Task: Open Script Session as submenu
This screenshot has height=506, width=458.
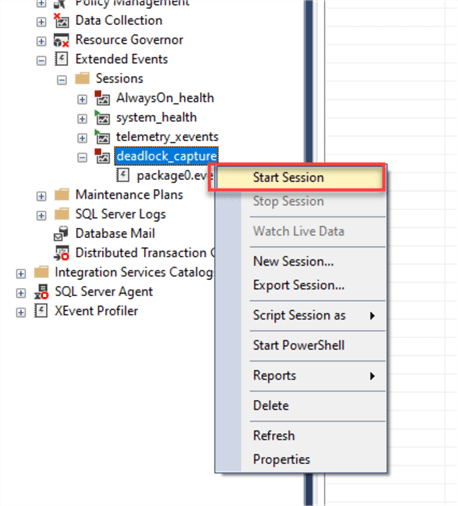Action: (299, 315)
